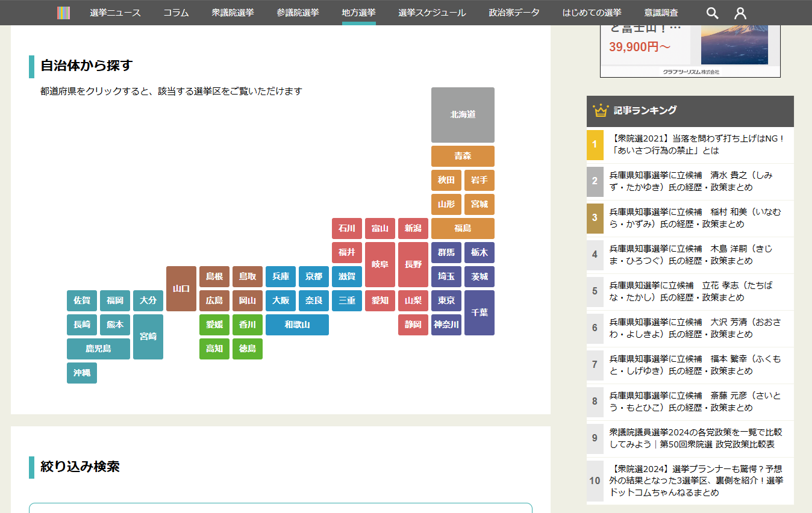Click the 沖縄 prefecture button

(x=81, y=373)
